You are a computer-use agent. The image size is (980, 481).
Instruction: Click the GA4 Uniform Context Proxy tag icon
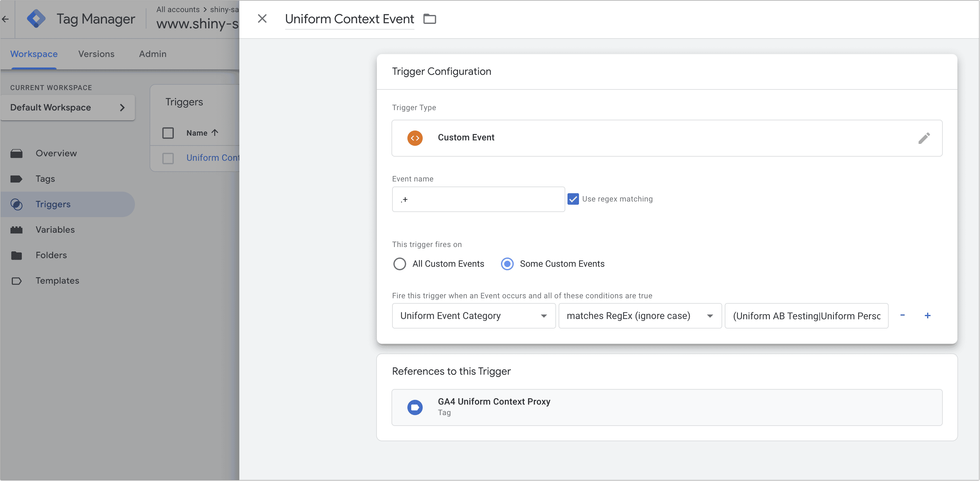click(415, 407)
